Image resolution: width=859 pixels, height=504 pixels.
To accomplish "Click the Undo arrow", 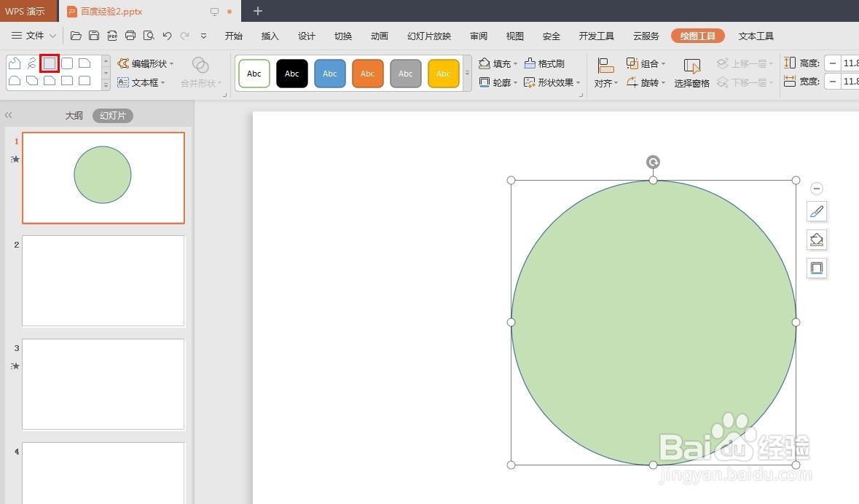I will 167,36.
